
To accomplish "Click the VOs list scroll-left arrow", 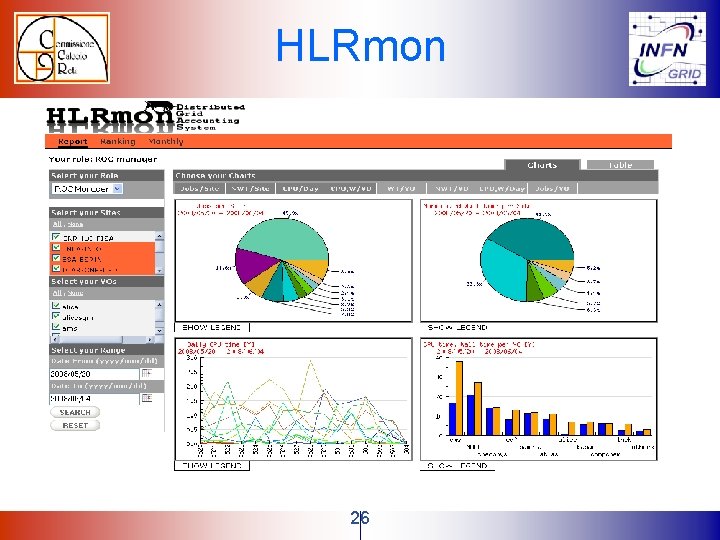I will click(x=55, y=339).
